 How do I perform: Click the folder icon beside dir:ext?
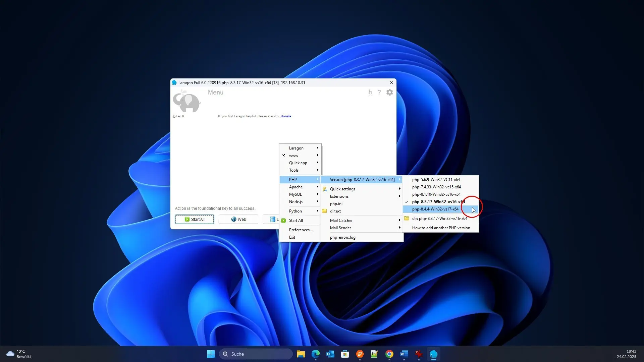pos(324,211)
